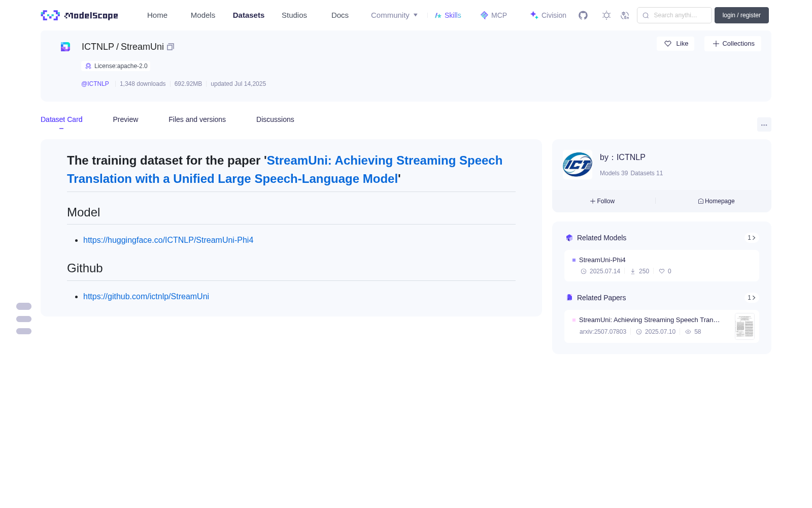Viewport: 812px width, 508px height.
Task: Open ICTNLP Homepage
Action: point(716,201)
